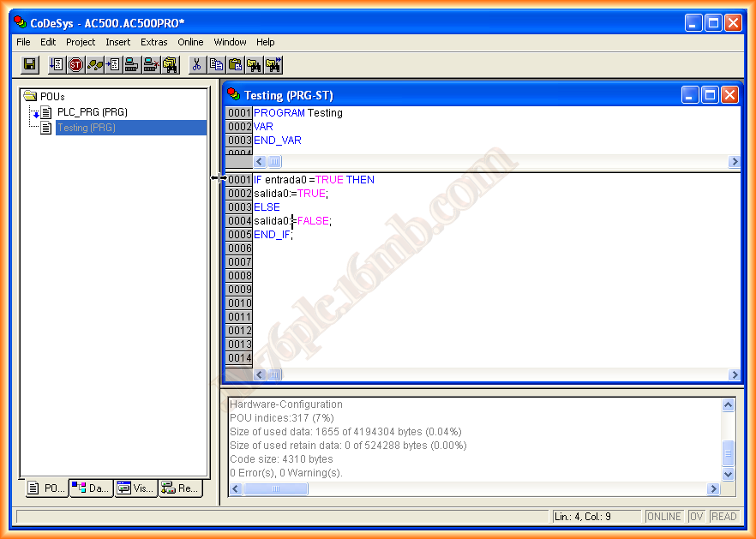Click the Run toolbar icon
The width and height of the screenshot is (756, 539).
point(57,64)
